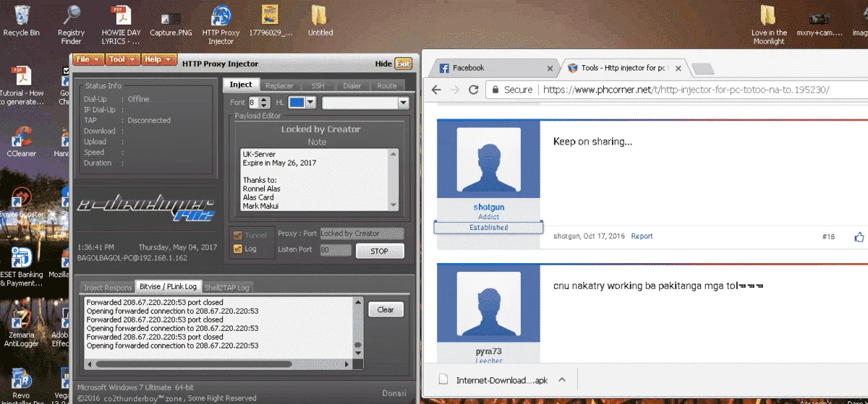Image resolution: width=868 pixels, height=404 pixels.
Task: Expand the download options chevron for apk file
Action: click(x=562, y=379)
